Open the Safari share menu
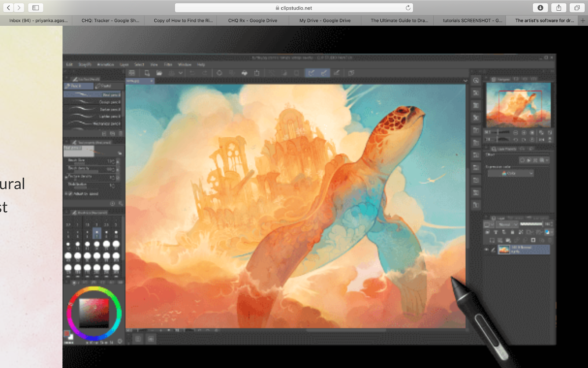The height and width of the screenshot is (368, 588). (x=559, y=7)
